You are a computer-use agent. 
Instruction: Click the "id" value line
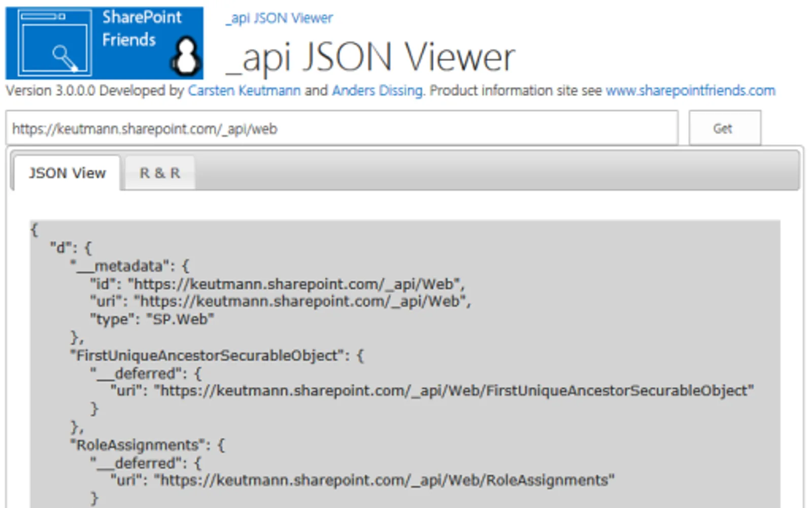pos(277,283)
